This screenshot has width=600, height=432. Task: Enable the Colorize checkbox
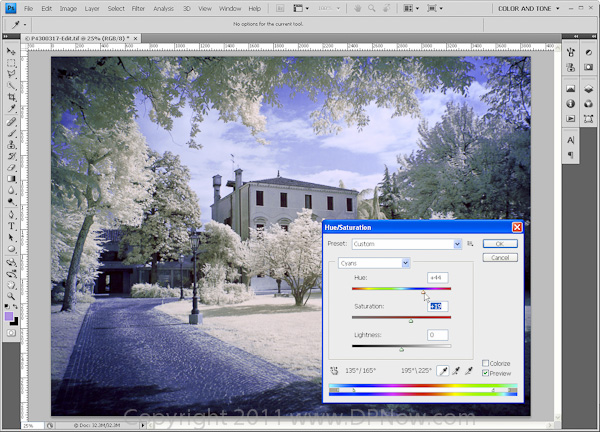point(486,363)
